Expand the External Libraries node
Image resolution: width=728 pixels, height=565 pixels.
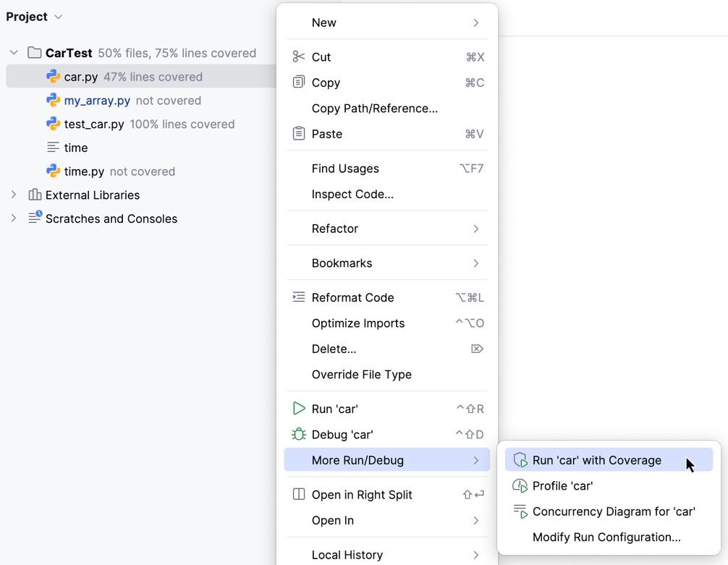point(13,195)
